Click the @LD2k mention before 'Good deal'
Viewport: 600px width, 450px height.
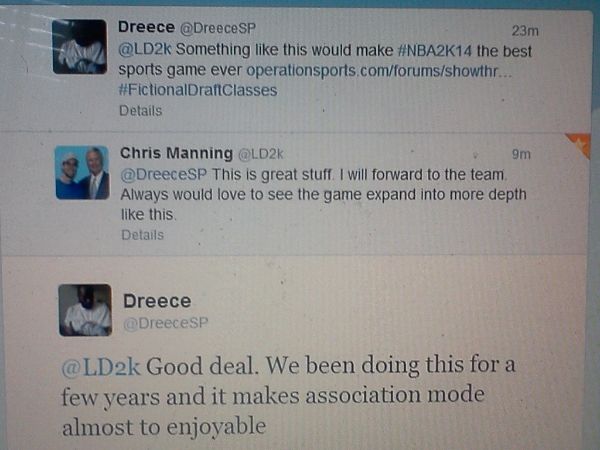101,367
